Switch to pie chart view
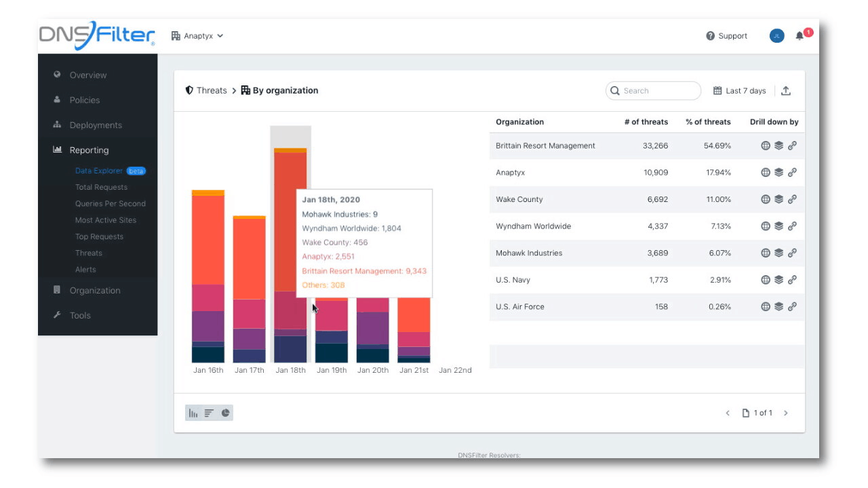The height and width of the screenshot is (488, 868). click(x=225, y=413)
